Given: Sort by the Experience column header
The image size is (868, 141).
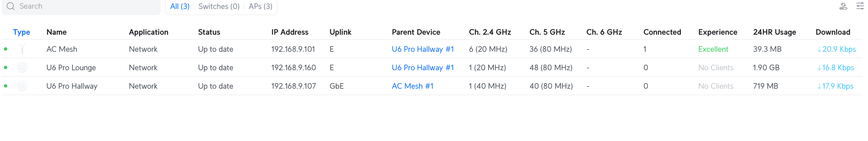Looking at the screenshot, I should 717,32.
